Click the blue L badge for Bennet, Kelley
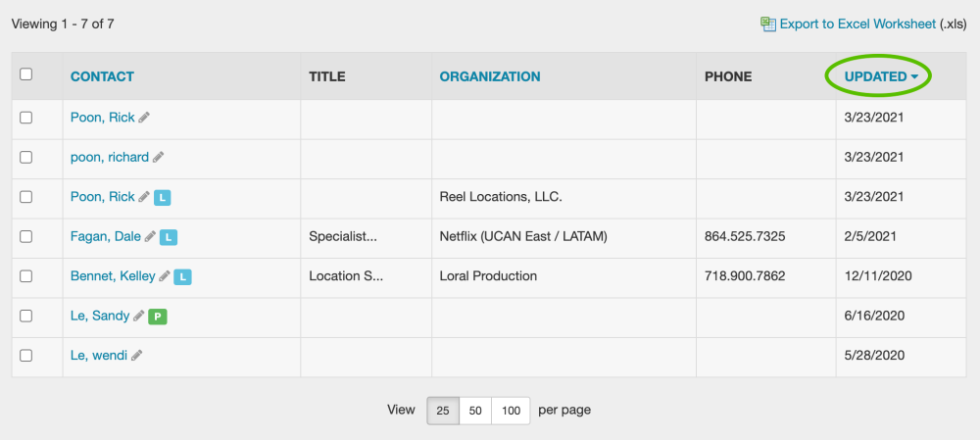980x440 pixels. pyautogui.click(x=182, y=277)
